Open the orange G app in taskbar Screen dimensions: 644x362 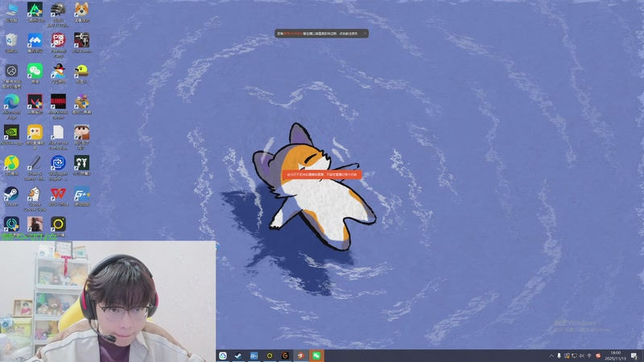(285, 356)
